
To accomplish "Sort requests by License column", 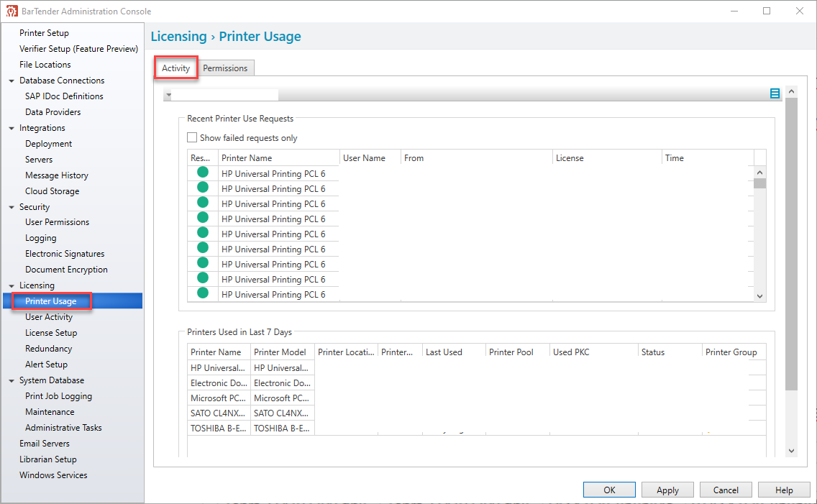I will point(607,157).
